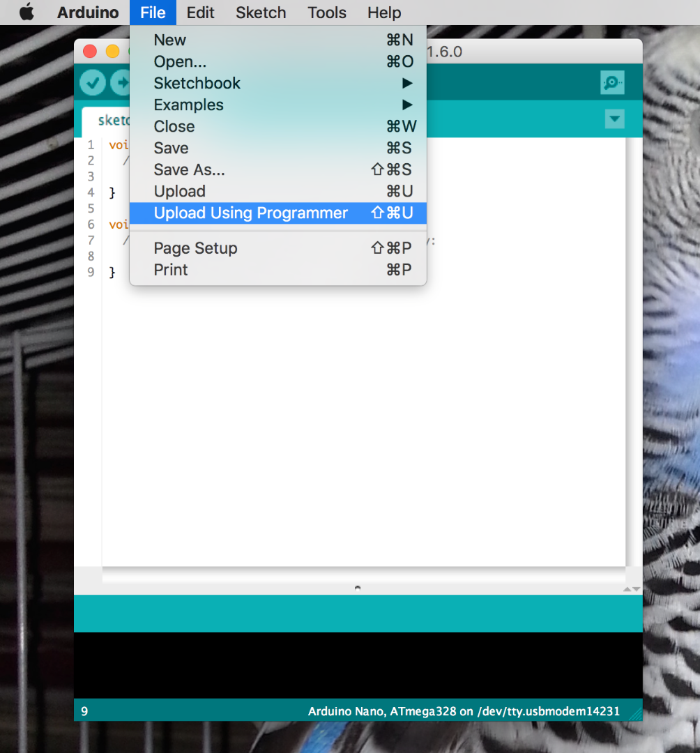Image resolution: width=700 pixels, height=753 pixels.
Task: Choose Open... from the File menu
Action: pos(179,61)
